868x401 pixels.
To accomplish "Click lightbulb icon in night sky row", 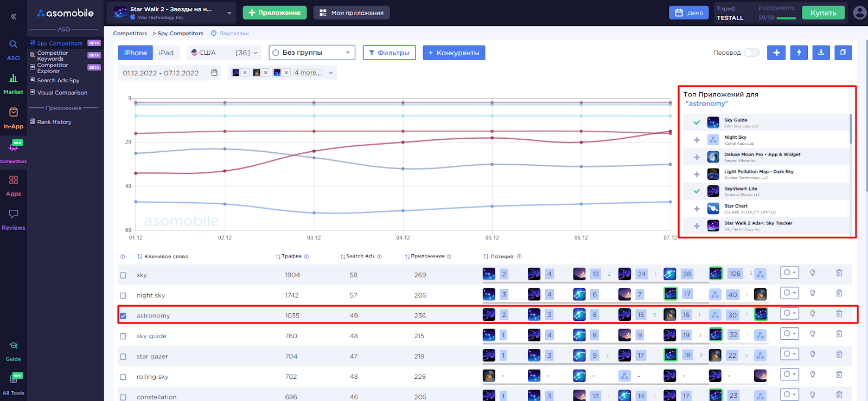I will 813,293.
